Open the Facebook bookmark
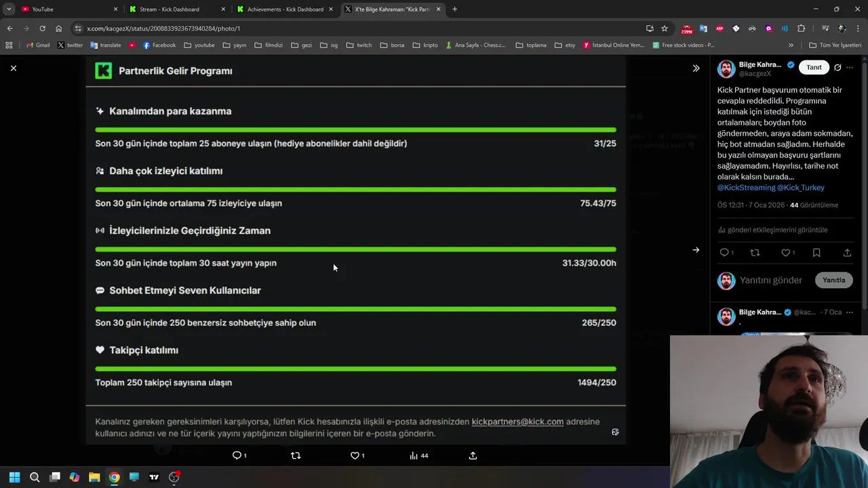 [159, 45]
